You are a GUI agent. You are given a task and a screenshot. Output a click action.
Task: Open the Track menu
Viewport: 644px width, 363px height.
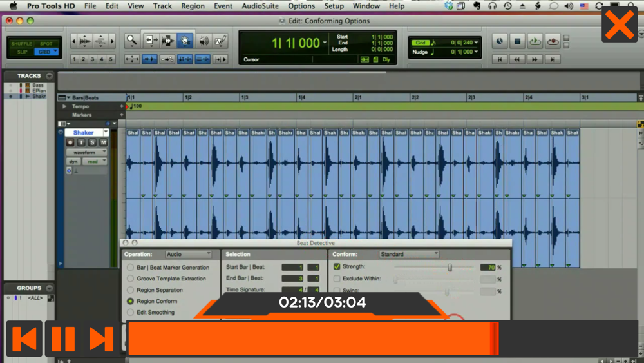(162, 6)
